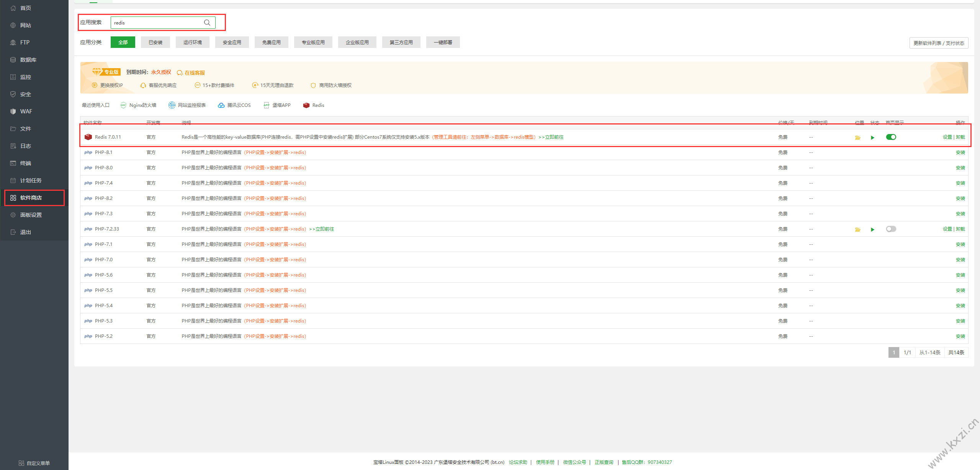Click Redis status play icon
The height and width of the screenshot is (470, 980).
872,138
